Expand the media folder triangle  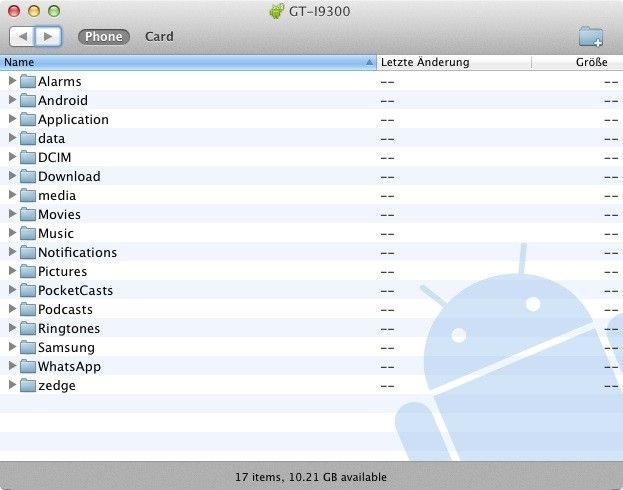(12, 195)
